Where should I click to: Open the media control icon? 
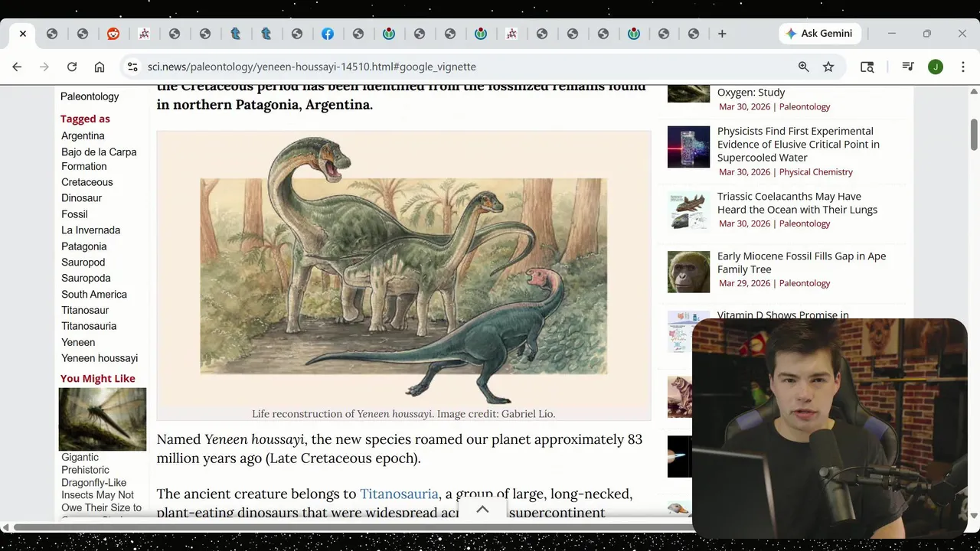pos(908,67)
